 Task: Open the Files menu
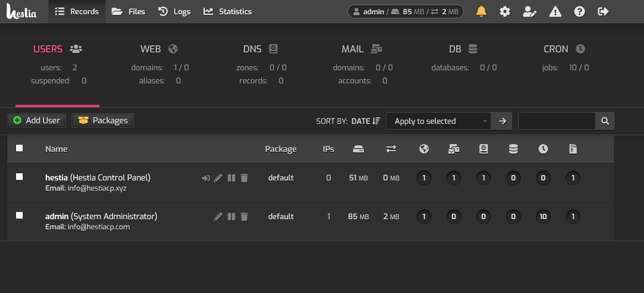[129, 11]
